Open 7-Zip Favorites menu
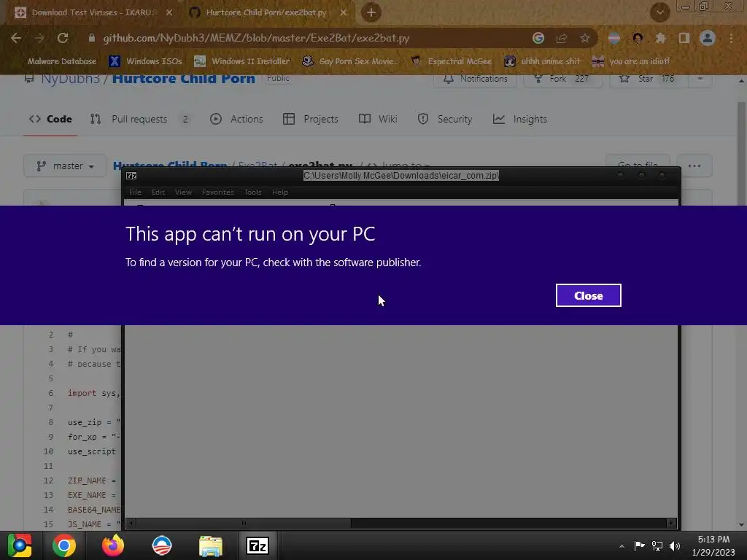 [217, 192]
